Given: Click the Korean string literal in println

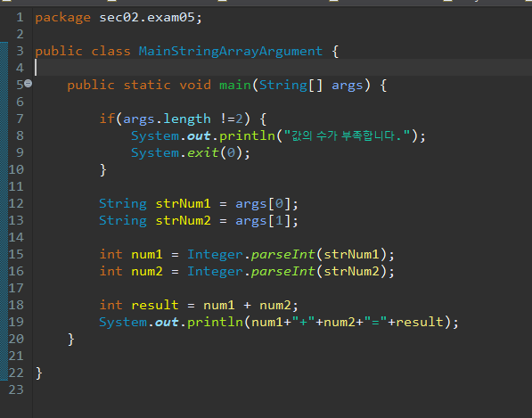Looking at the screenshot, I should tap(347, 135).
